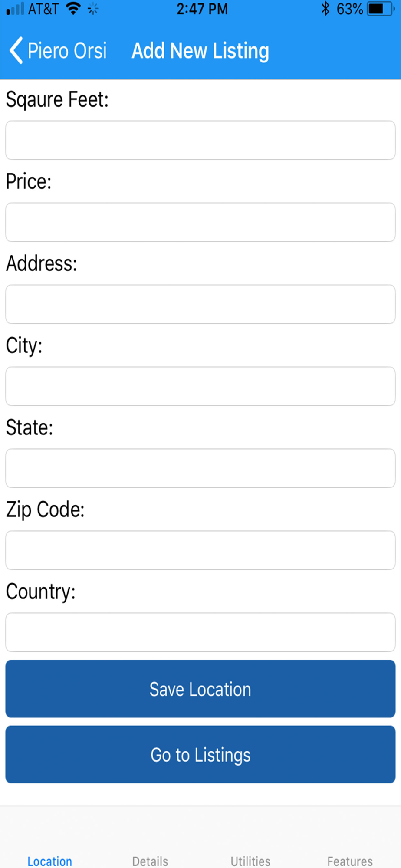This screenshot has width=401, height=868.
Task: Tap the Bluetooth icon in status bar
Action: click(325, 9)
